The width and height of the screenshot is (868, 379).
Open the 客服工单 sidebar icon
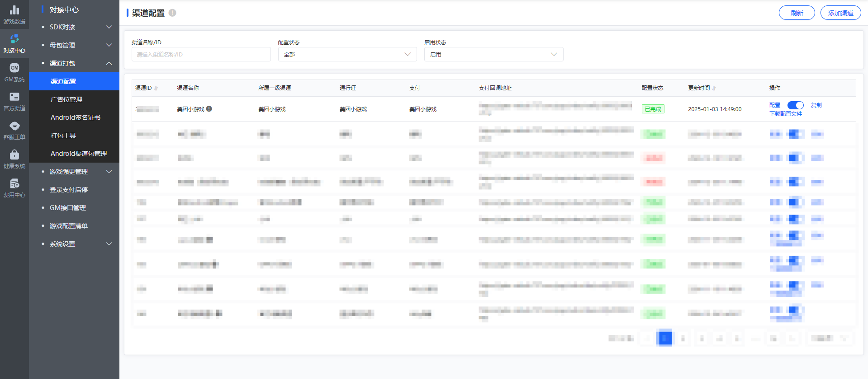14,130
